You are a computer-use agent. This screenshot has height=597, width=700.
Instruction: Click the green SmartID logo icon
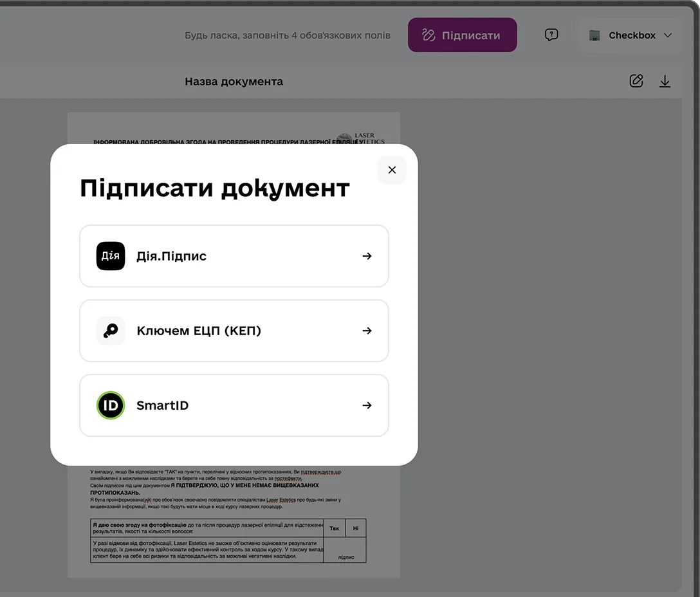(x=111, y=405)
